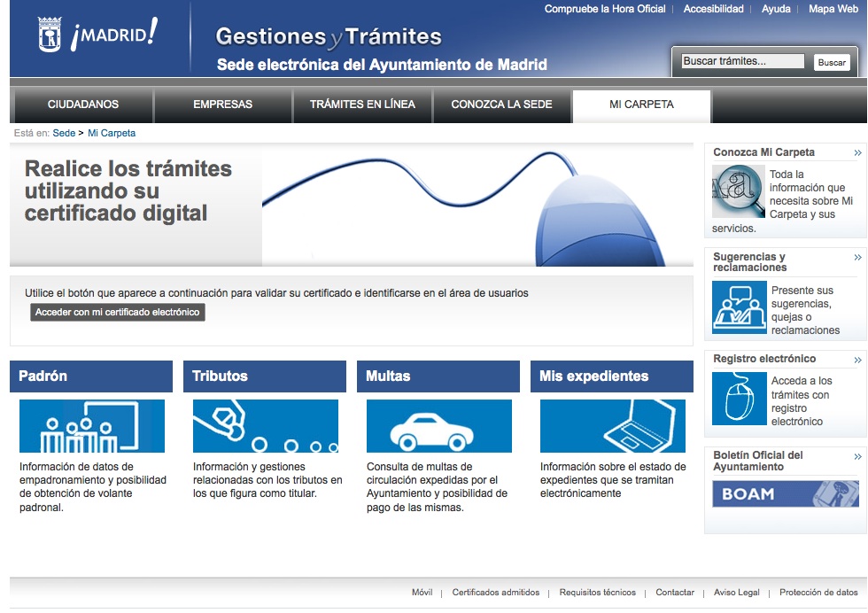Click the heading 'Realice los trámites utilizando su certificado digital'
The image size is (868, 613).
click(x=128, y=191)
